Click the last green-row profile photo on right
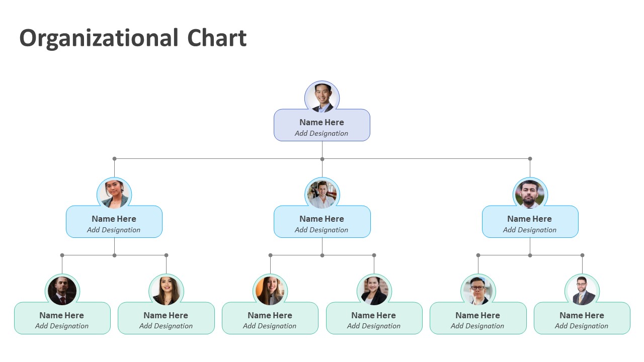 pyautogui.click(x=582, y=291)
